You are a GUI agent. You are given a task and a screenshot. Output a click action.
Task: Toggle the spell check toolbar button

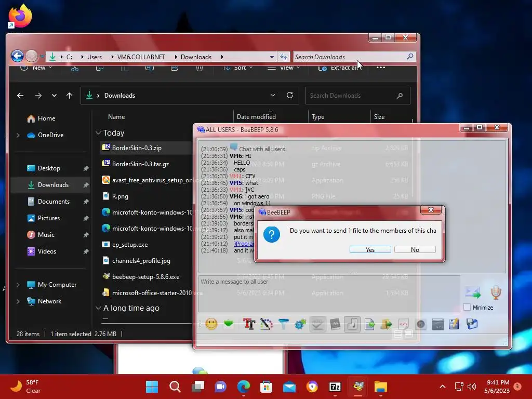(317, 324)
